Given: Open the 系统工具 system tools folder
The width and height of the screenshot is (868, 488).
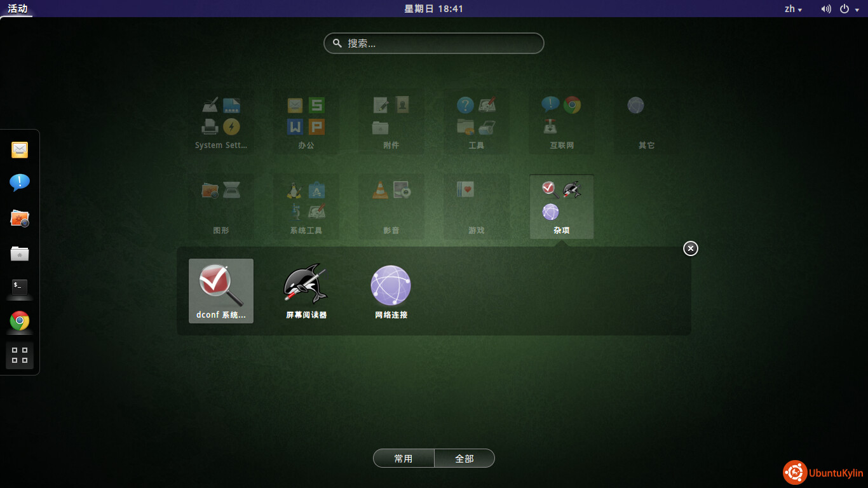Looking at the screenshot, I should 306,207.
